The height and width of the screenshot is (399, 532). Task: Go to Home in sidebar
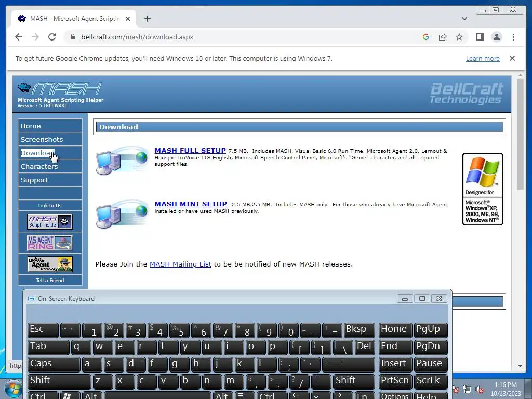50,126
